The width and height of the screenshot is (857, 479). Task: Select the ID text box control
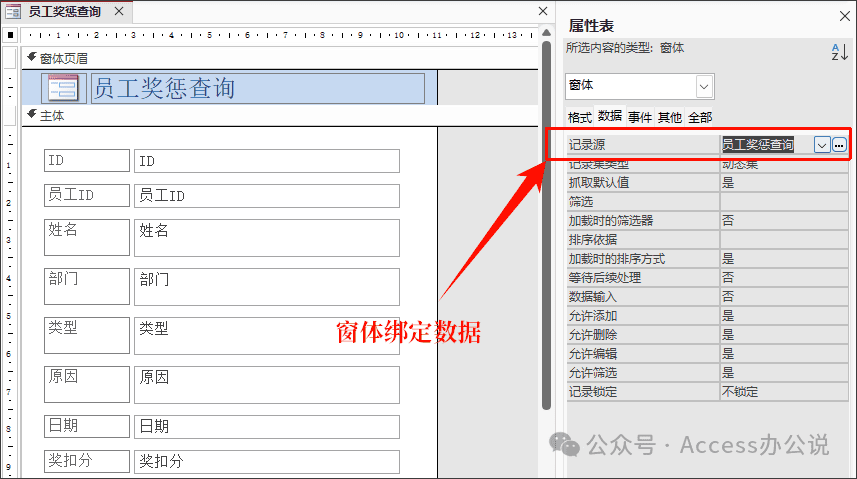[267, 161]
